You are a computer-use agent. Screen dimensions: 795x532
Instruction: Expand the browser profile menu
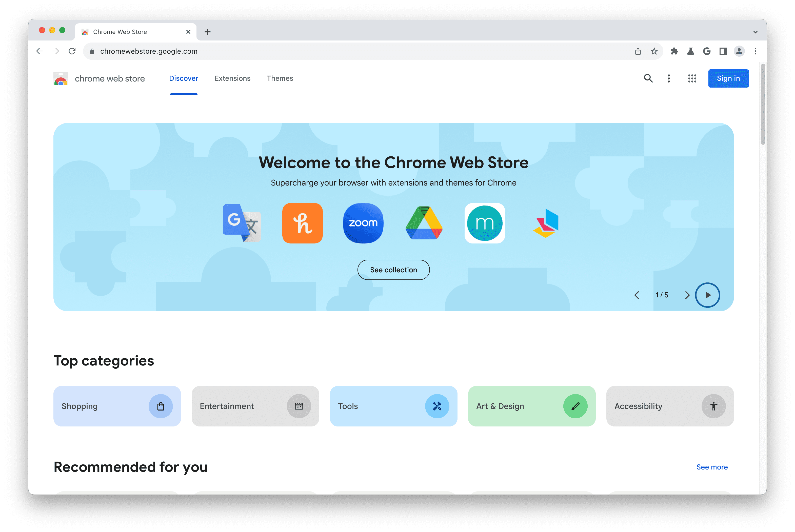coord(739,52)
